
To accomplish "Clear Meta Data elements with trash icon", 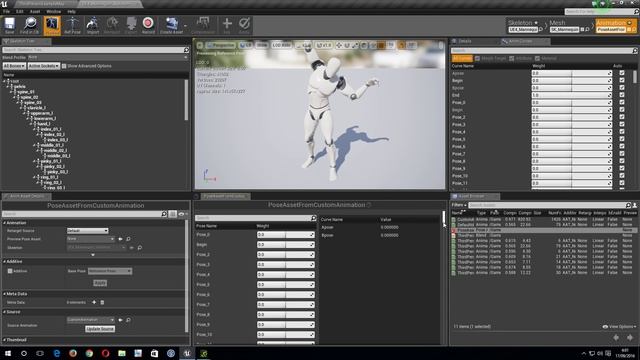I will [102, 302].
